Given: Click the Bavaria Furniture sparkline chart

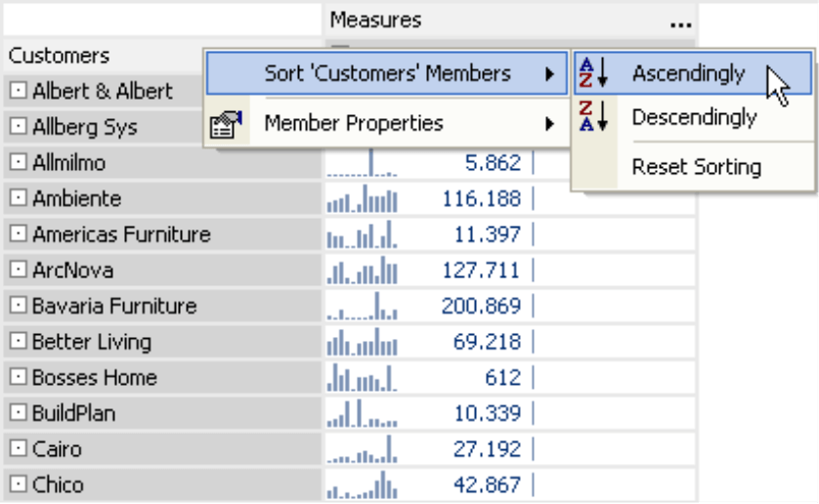Looking at the screenshot, I should pos(363,307).
